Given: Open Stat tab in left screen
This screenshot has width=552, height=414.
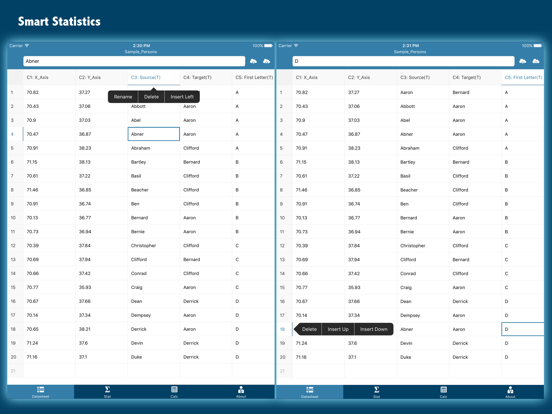Looking at the screenshot, I should point(107,392).
